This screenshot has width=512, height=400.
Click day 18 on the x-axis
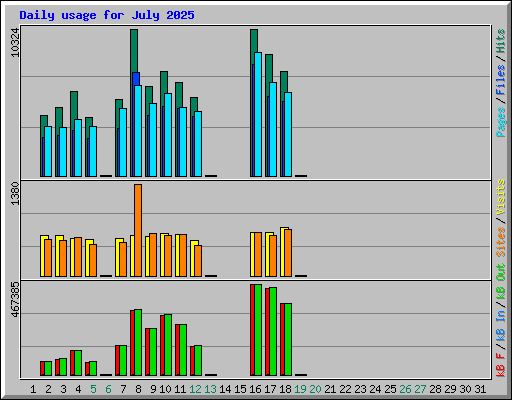point(285,389)
